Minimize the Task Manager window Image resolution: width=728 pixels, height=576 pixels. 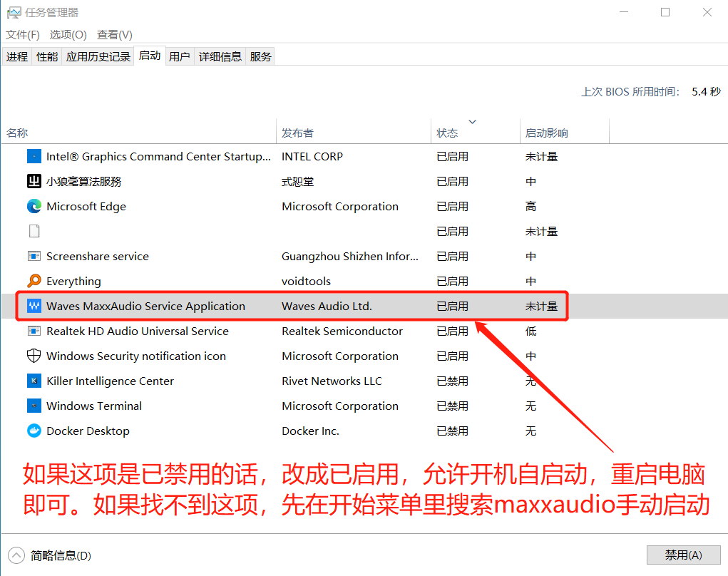pos(624,12)
